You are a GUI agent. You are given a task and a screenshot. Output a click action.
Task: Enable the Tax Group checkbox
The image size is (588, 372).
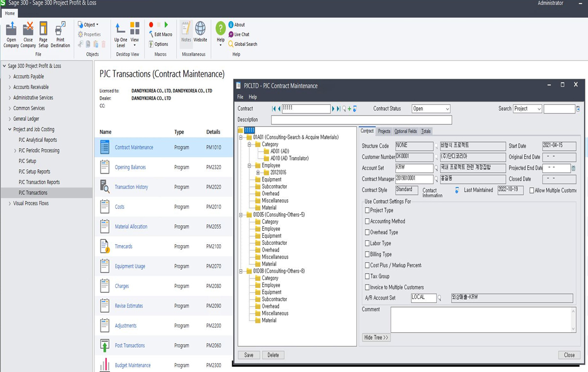tap(367, 277)
